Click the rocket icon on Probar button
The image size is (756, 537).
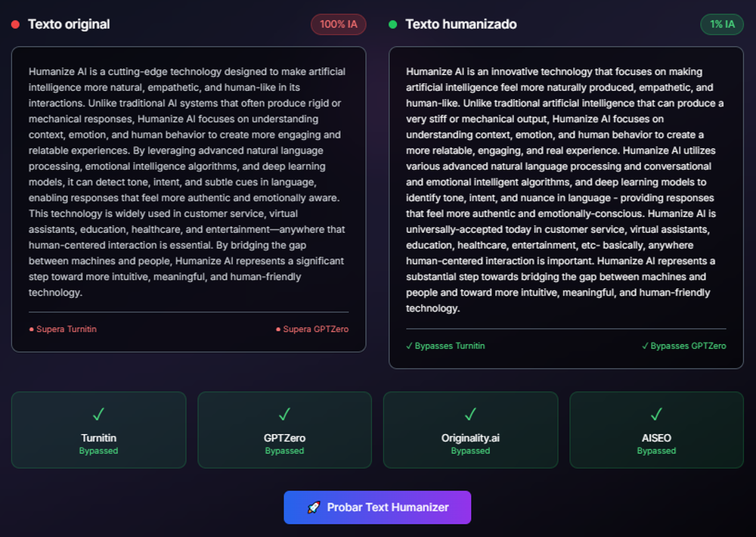[x=314, y=508]
